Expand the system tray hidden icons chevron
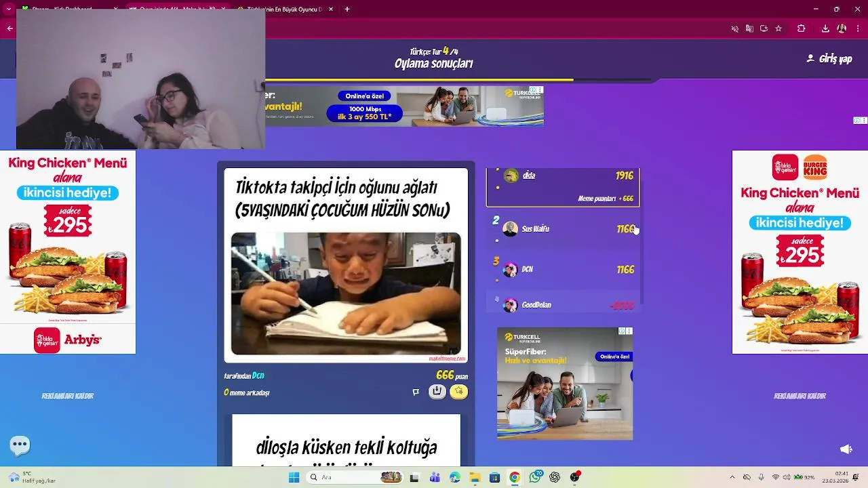This screenshot has width=868, height=488. click(732, 477)
